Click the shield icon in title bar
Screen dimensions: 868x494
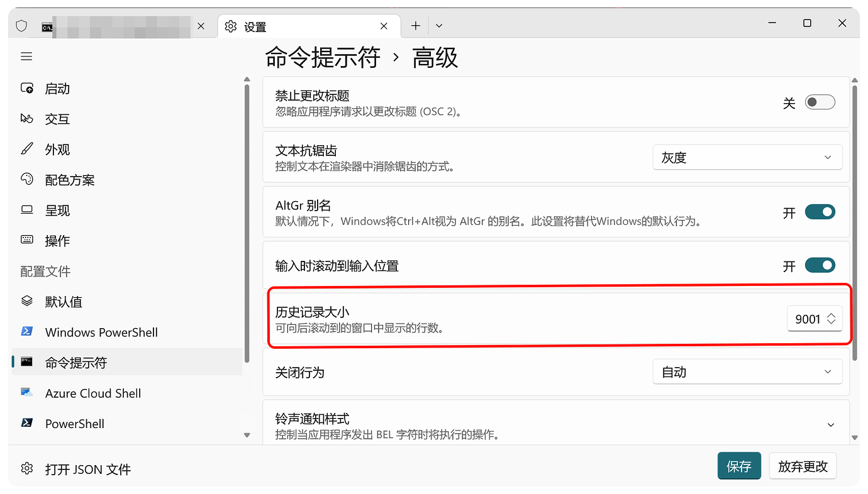(x=21, y=26)
